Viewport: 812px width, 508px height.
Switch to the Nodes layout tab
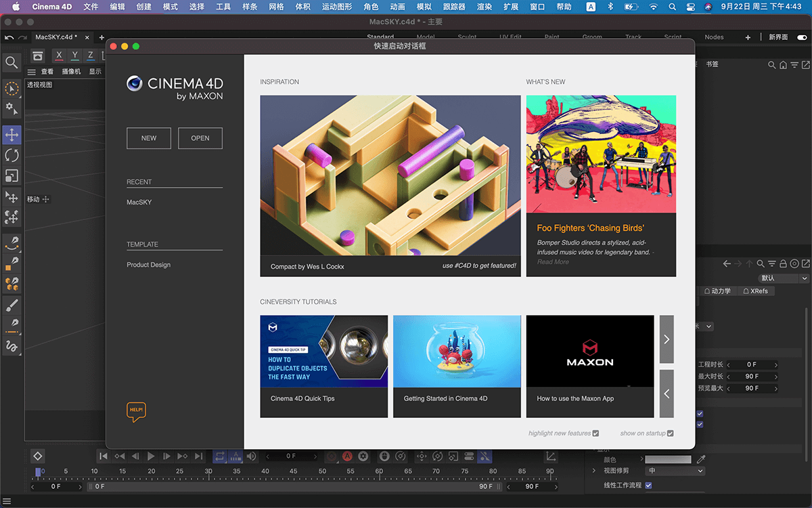[x=714, y=37]
